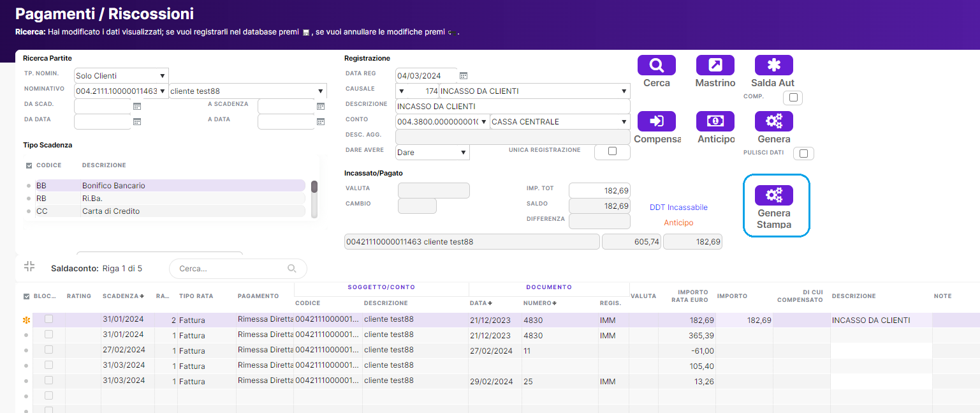Click the Anticipo banknote icon button

[715, 121]
